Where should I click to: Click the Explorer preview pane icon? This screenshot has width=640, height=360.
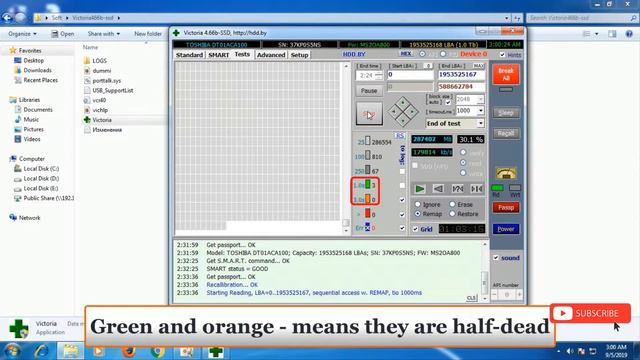click(x=612, y=34)
